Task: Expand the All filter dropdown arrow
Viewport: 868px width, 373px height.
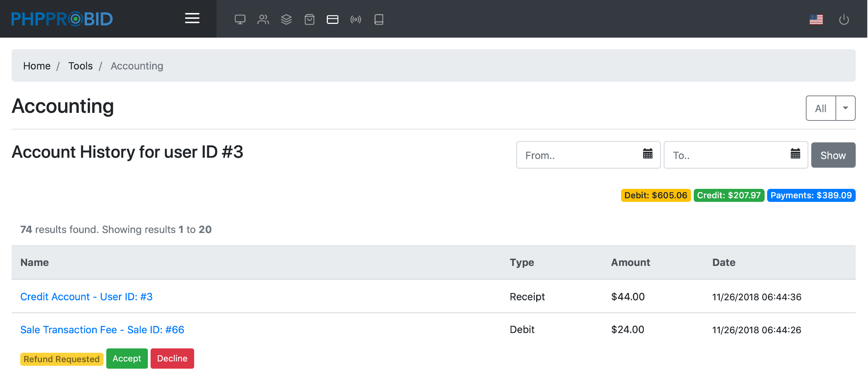Action: click(x=845, y=108)
